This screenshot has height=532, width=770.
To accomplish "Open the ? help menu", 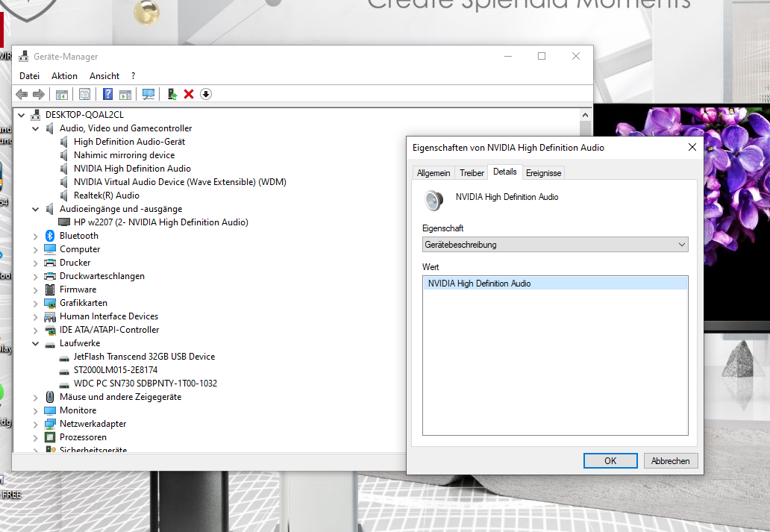I will tap(133, 76).
